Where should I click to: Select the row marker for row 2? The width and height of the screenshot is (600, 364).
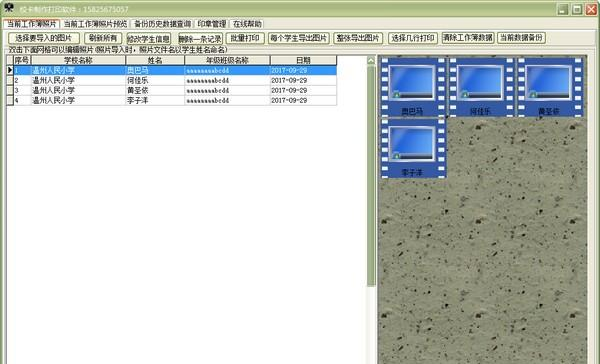[10, 80]
